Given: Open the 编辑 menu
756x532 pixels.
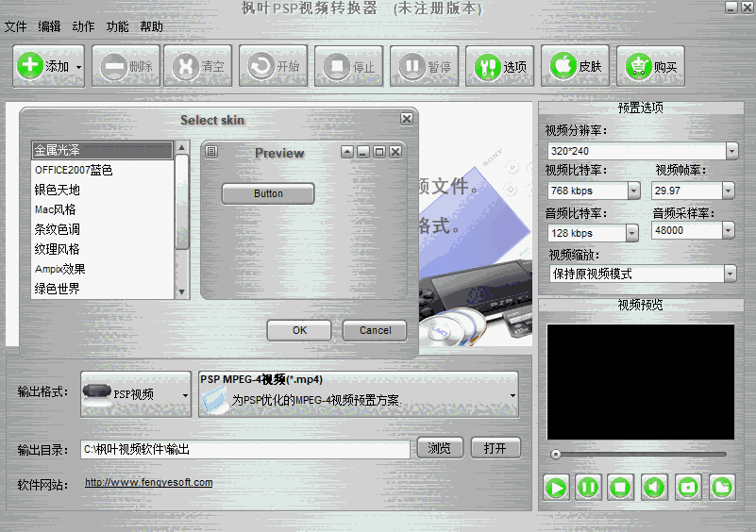Looking at the screenshot, I should 49,26.
